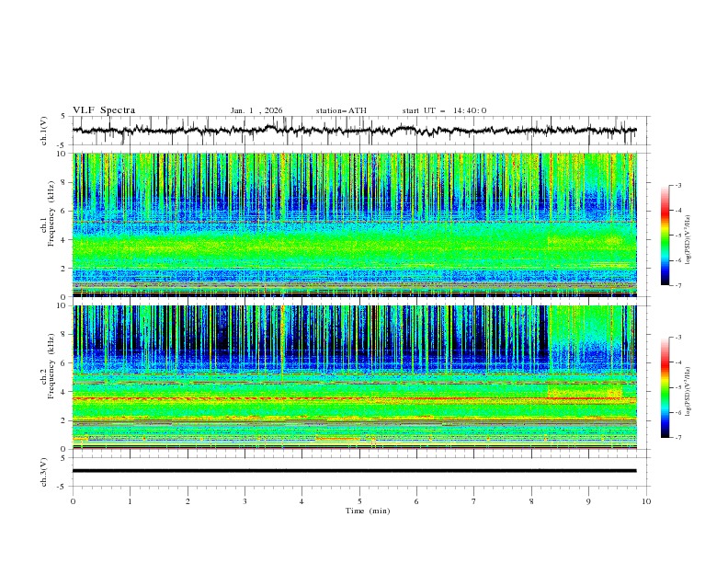
Task: Click the ch.2 color bar "log(PSD)(V²/Hz)" label
Action: click(688, 391)
